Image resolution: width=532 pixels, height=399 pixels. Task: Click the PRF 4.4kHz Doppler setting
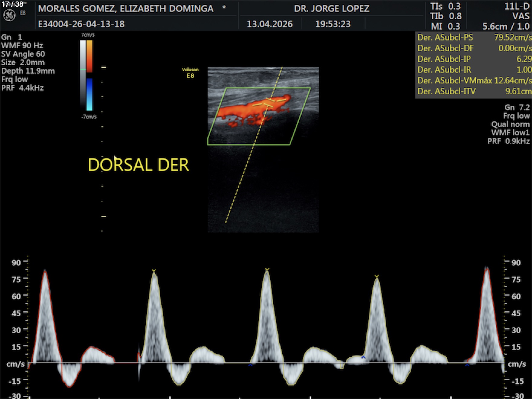click(23, 88)
